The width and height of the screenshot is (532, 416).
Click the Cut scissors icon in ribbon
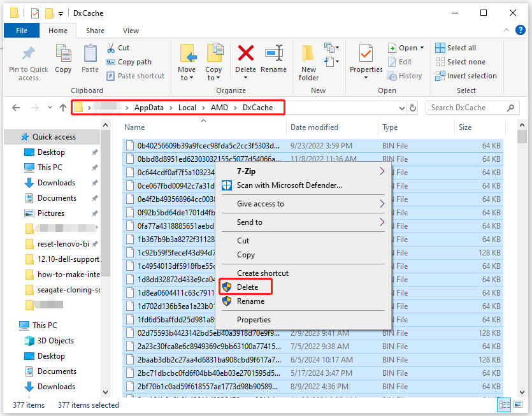point(111,48)
